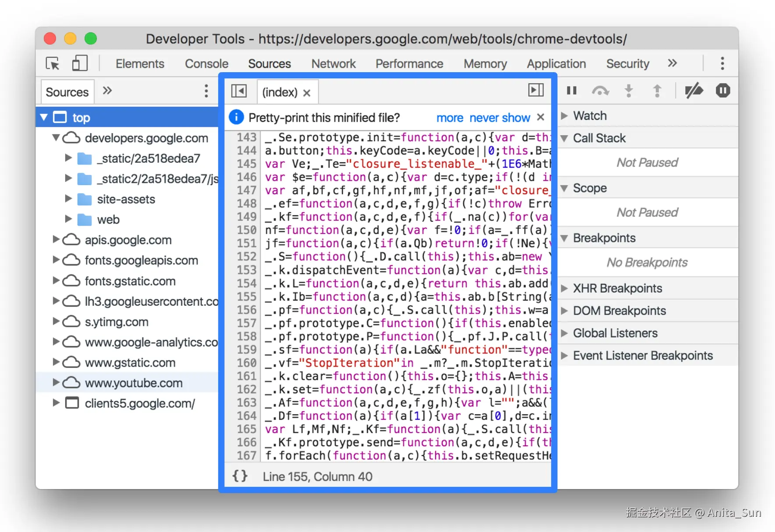Image resolution: width=775 pixels, height=532 pixels.
Task: Click the pretty-print braces button
Action: click(240, 476)
